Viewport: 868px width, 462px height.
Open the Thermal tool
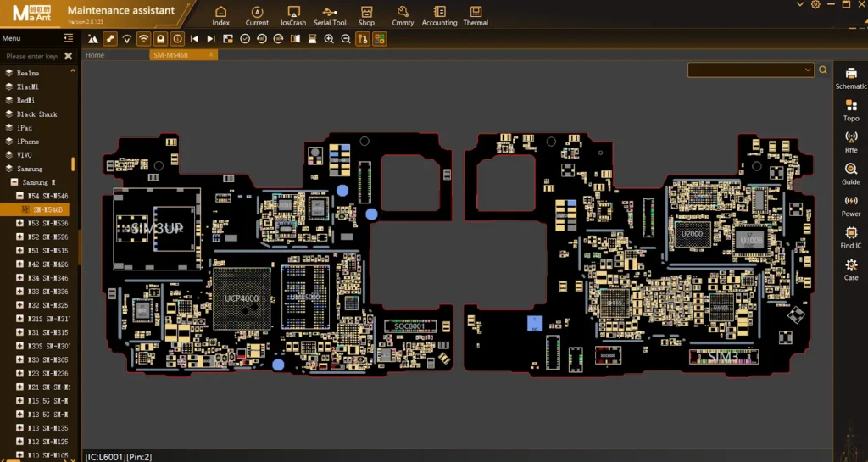tap(476, 15)
